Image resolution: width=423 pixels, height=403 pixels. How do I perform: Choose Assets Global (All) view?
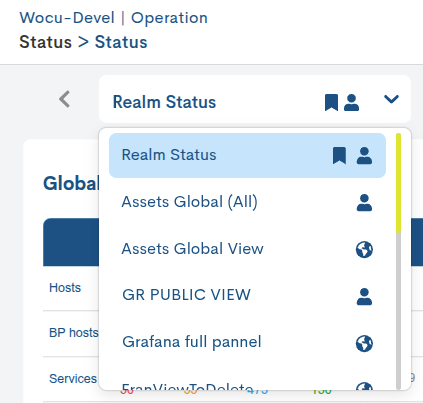click(x=247, y=202)
